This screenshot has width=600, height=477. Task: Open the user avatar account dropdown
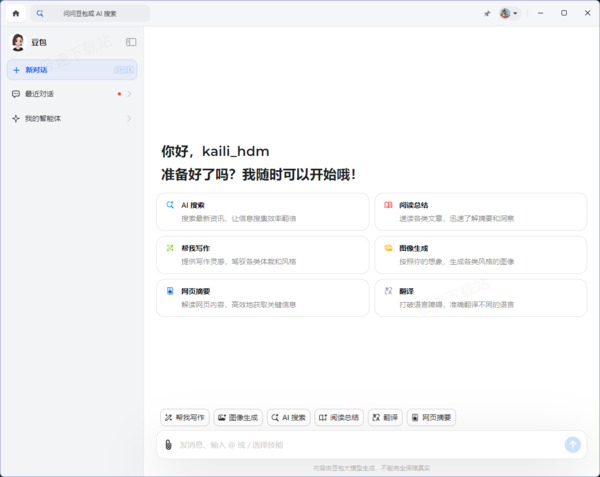coord(509,13)
